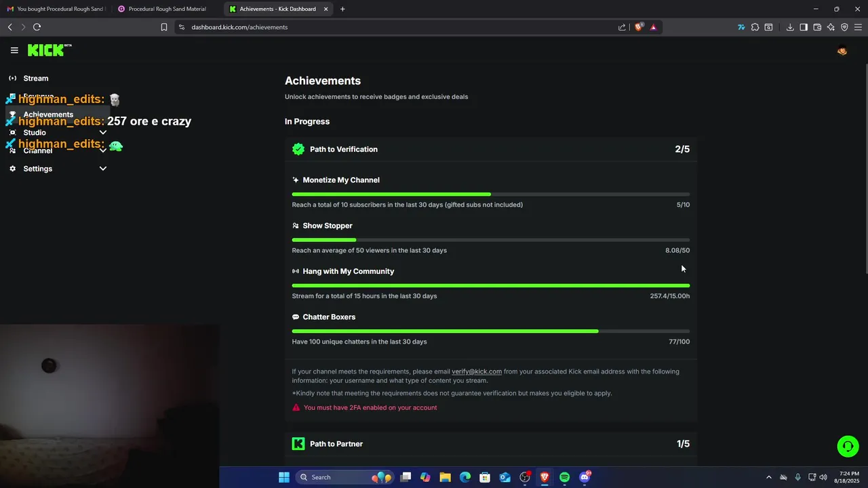868x488 pixels.
Task: Click the Path to Verification green badge icon
Action: pyautogui.click(x=298, y=149)
